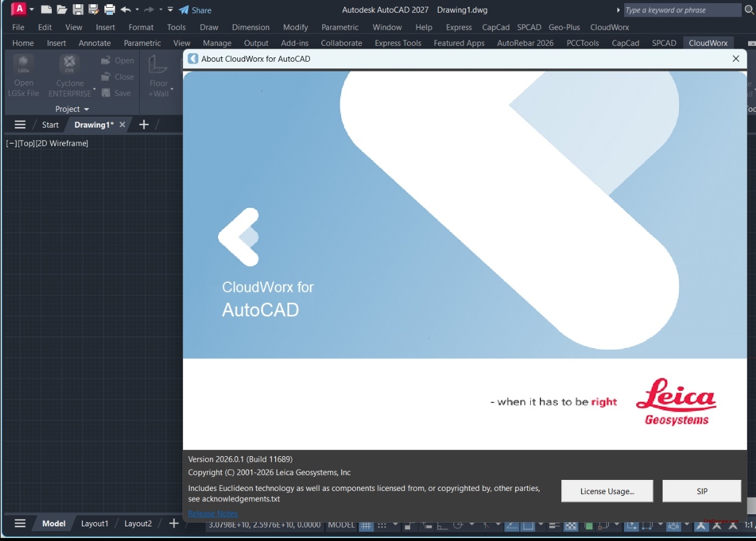Image resolution: width=756 pixels, height=541 pixels.
Task: Open the Express menu in menu bar
Action: [x=459, y=27]
